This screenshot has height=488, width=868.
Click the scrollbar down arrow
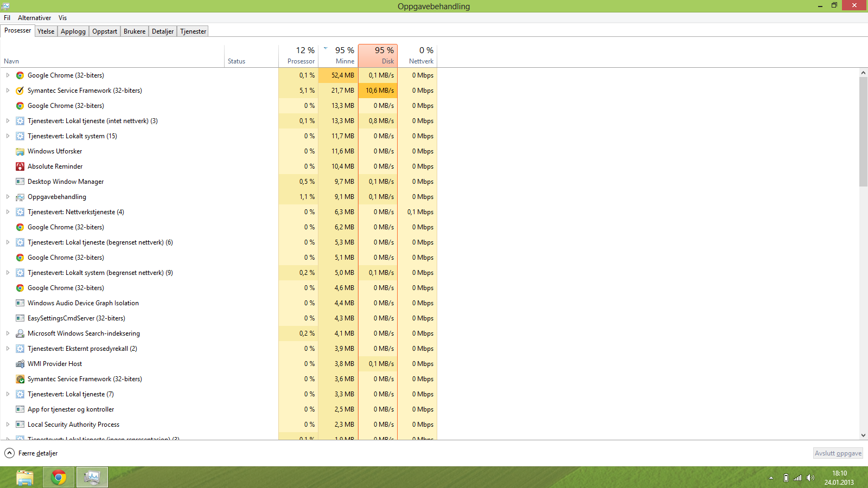[x=863, y=435]
